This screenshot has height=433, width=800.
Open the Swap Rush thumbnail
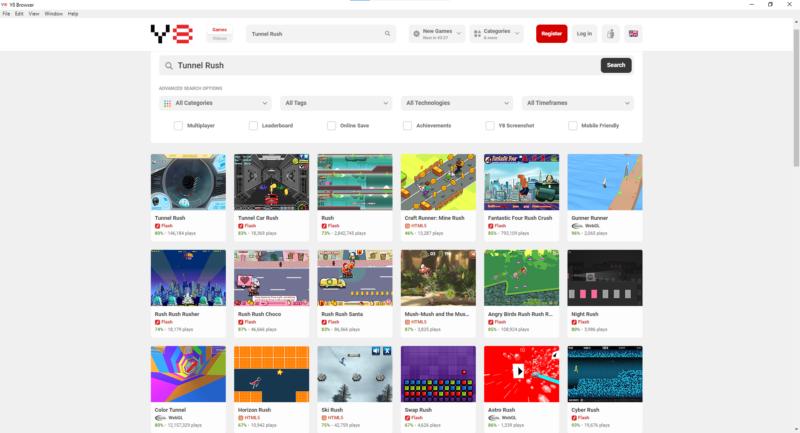(x=438, y=374)
